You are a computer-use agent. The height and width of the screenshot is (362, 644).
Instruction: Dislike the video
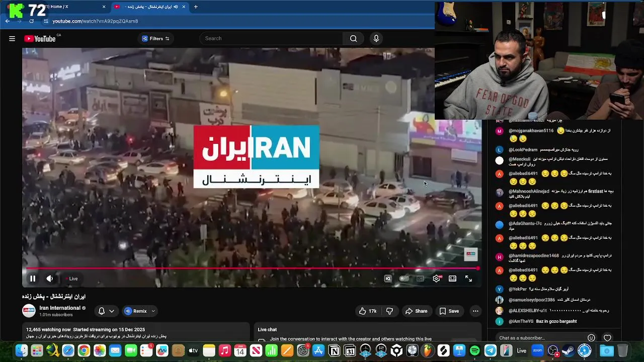pos(389,311)
